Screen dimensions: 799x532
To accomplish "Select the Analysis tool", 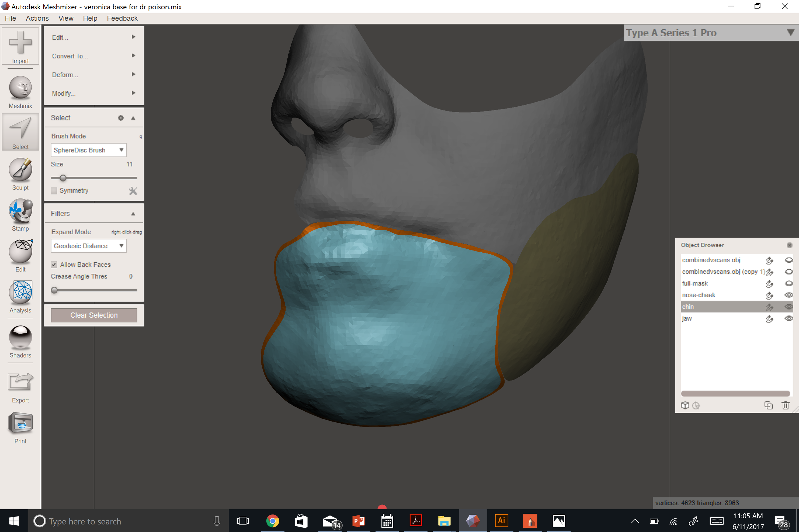I will click(20, 296).
